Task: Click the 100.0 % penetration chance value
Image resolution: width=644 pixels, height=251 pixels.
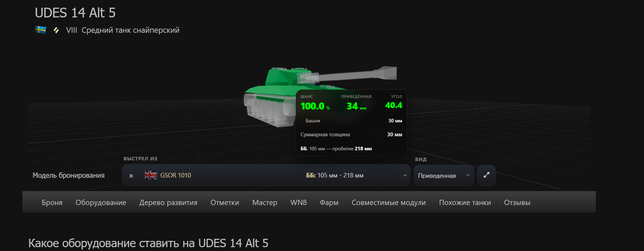Action: click(315, 106)
